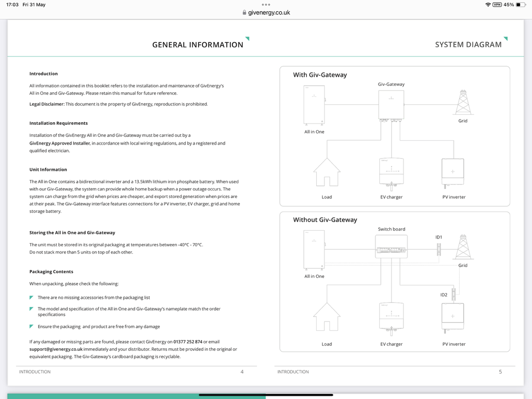Click the Load house icon with Giv-Gateway
Image resolution: width=532 pixels, height=399 pixels.
(x=327, y=172)
